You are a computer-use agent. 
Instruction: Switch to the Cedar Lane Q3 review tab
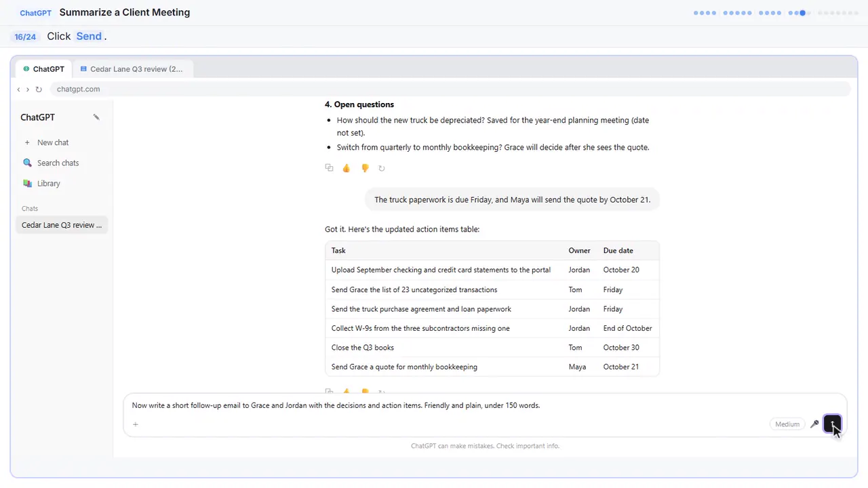[132, 69]
